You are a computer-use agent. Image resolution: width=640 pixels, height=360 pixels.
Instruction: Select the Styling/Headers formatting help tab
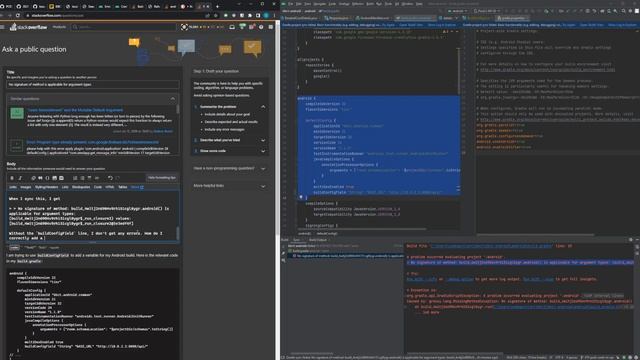(47, 187)
